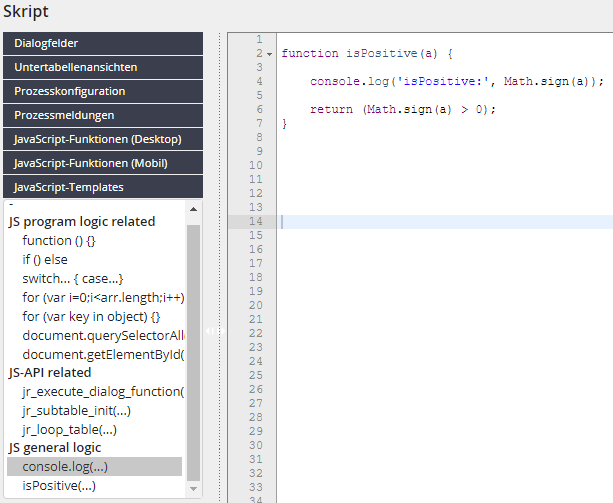Select the jr_subtable_init(...) template
Viewport: 613px width, 503px height.
pyautogui.click(x=78, y=410)
